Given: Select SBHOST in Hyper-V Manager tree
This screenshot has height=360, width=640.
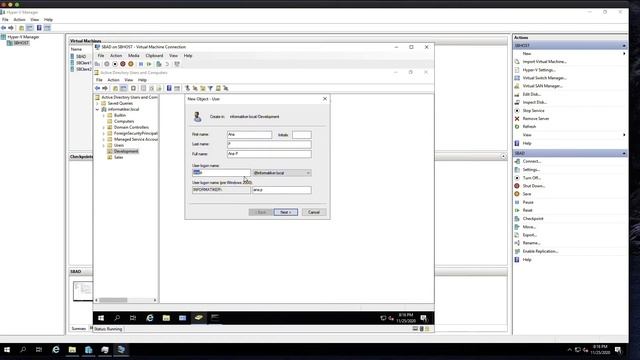Looking at the screenshot, I should coord(21,43).
